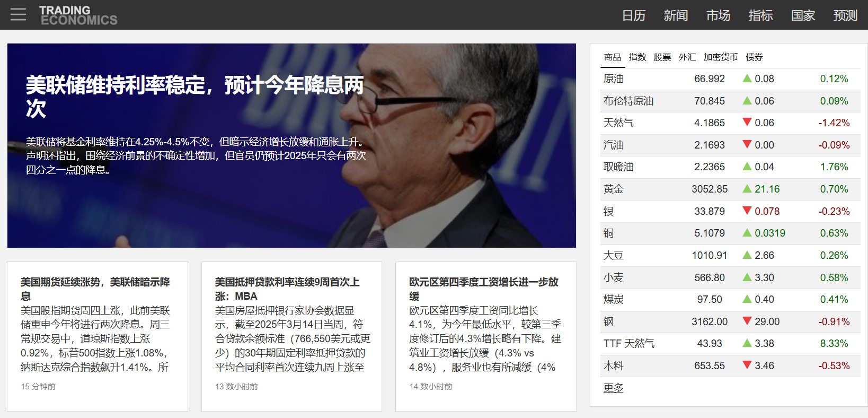The height and width of the screenshot is (418, 868).
Task: Open the 银 commodity link
Action: (608, 211)
